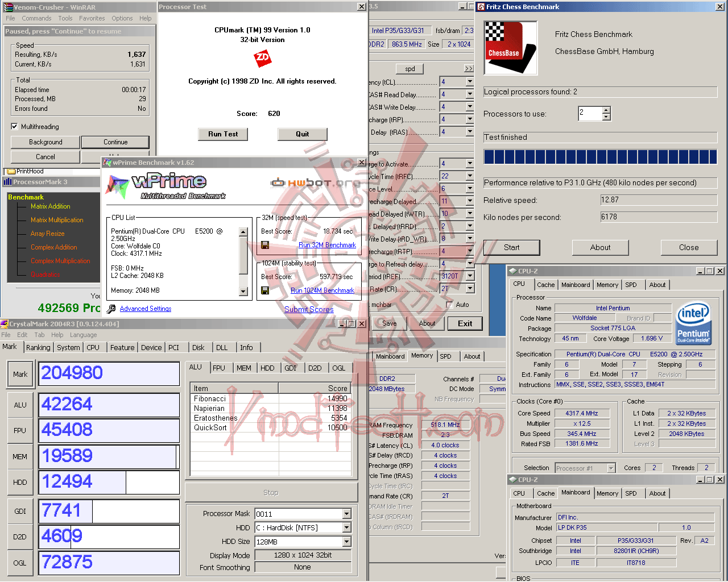
Task: Open the Run 1024M Benchmark link
Action: (322, 290)
